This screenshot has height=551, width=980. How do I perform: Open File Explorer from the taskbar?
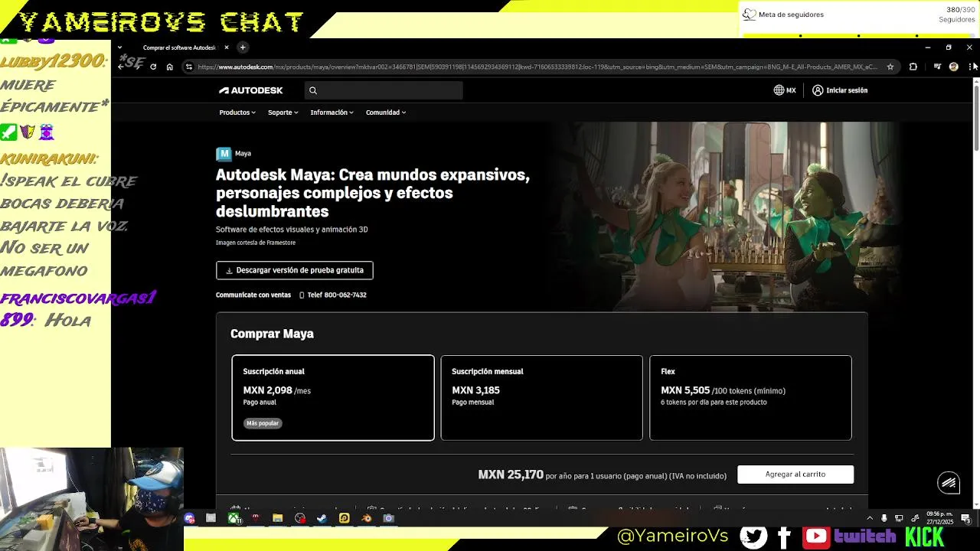tap(278, 518)
